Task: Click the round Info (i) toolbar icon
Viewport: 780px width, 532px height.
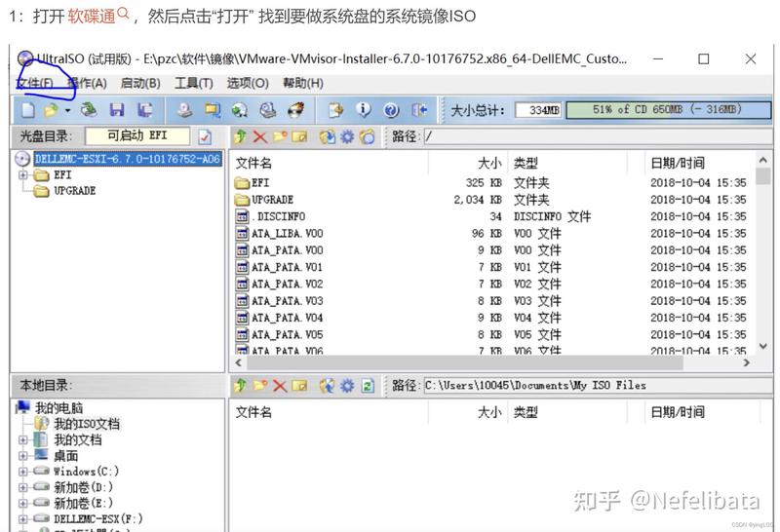Action: click(364, 110)
